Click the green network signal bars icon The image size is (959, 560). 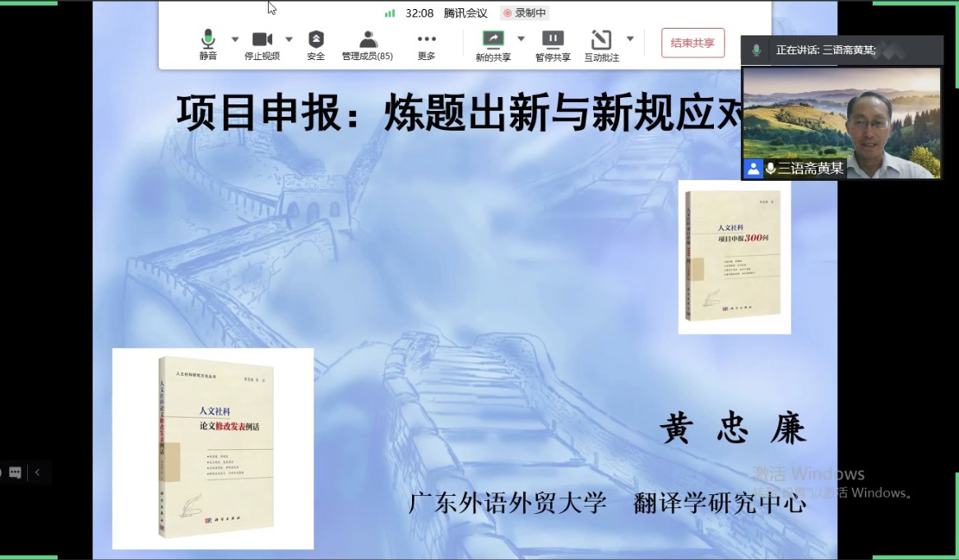390,13
